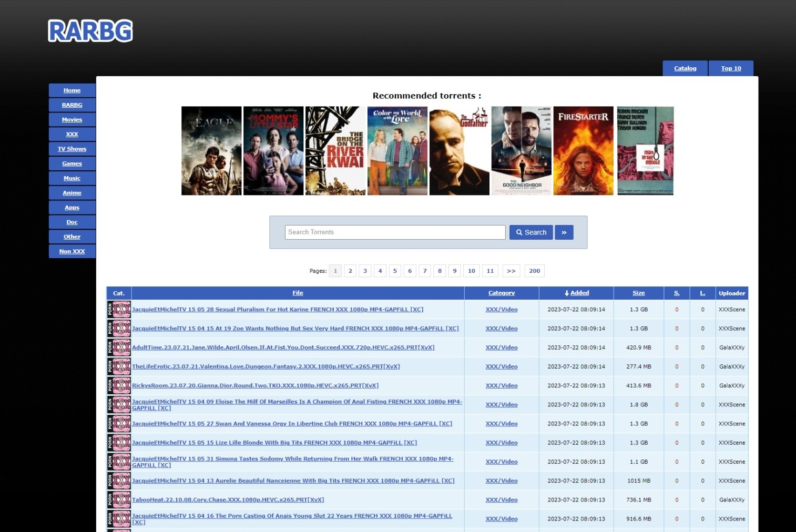Open the XXX/Video category link of the top row

(x=501, y=309)
